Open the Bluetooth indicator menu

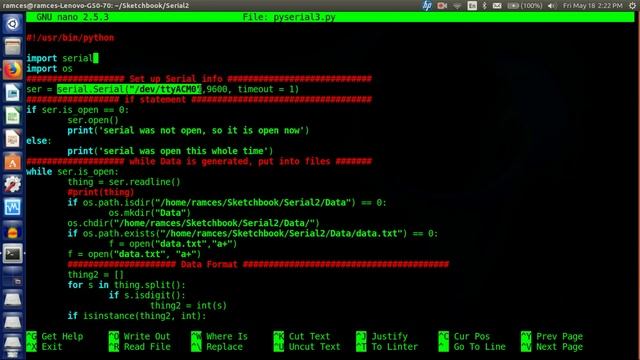coord(484,5)
